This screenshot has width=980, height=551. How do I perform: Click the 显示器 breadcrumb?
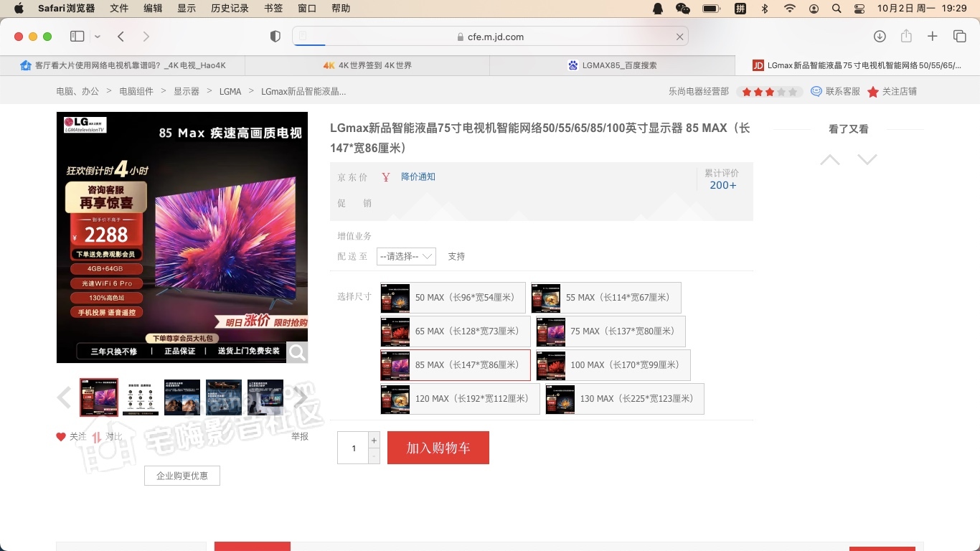click(x=187, y=92)
